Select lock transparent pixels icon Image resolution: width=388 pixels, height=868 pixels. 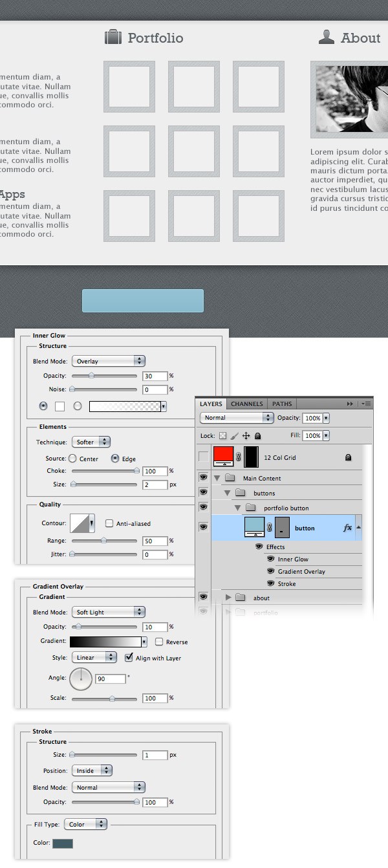(x=223, y=436)
